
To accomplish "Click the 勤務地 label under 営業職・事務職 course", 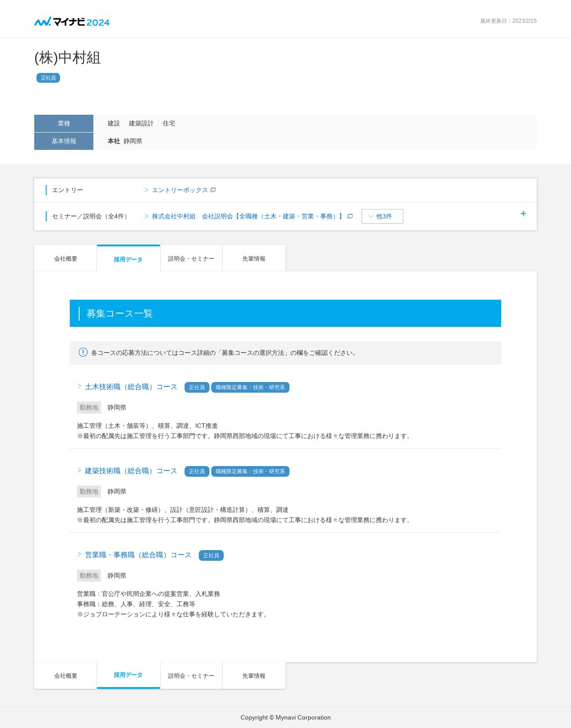I will [89, 575].
